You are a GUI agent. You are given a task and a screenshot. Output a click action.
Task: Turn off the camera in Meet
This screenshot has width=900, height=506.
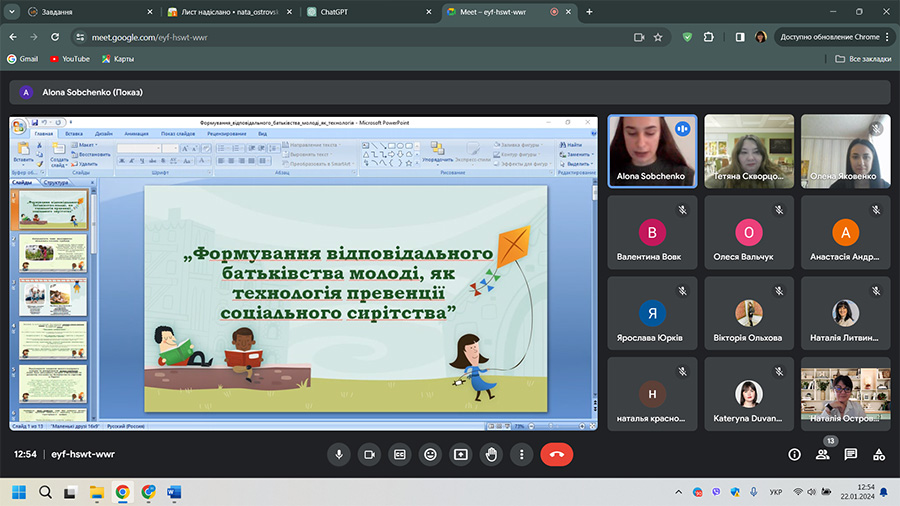369,454
